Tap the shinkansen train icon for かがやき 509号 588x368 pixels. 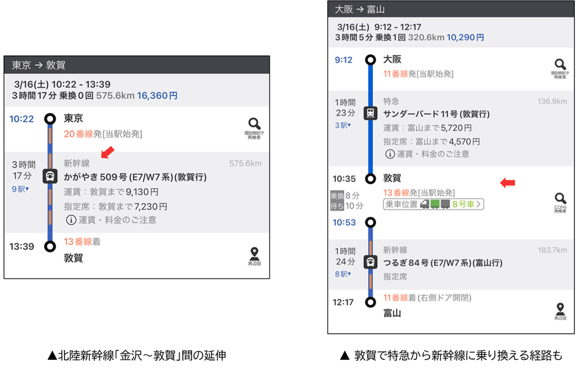click(50, 176)
